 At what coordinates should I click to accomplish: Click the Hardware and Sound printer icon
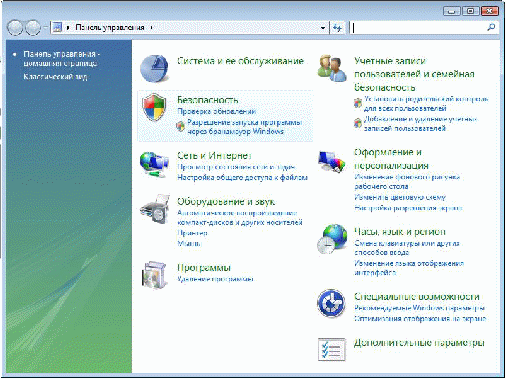coord(155,209)
